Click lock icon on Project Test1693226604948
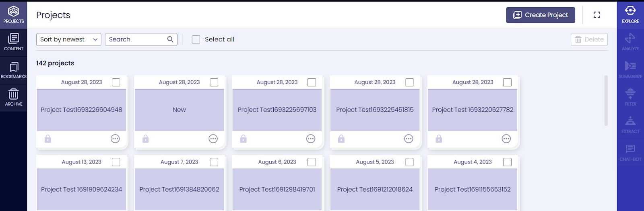The height and width of the screenshot is (211, 644). (48, 139)
